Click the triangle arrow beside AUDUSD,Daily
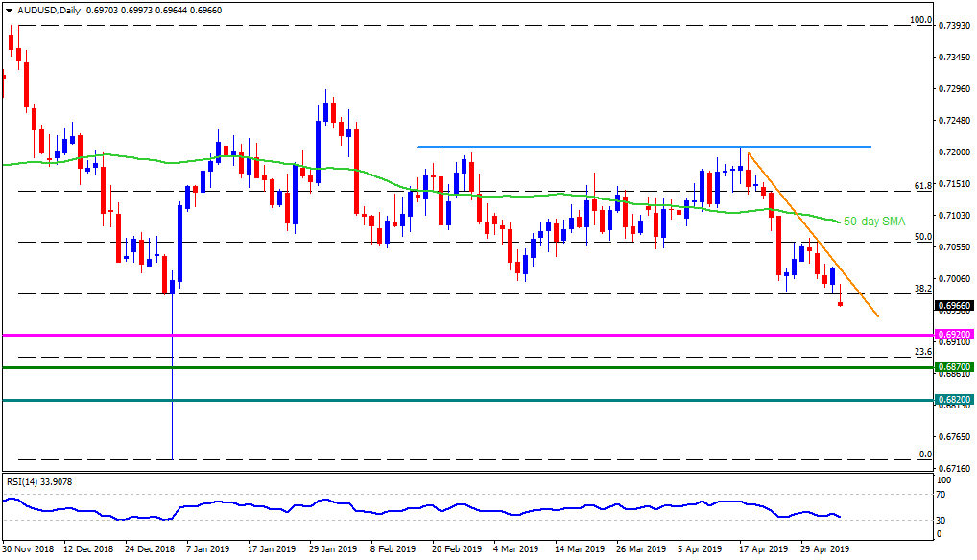The image size is (977, 560). (x=8, y=9)
